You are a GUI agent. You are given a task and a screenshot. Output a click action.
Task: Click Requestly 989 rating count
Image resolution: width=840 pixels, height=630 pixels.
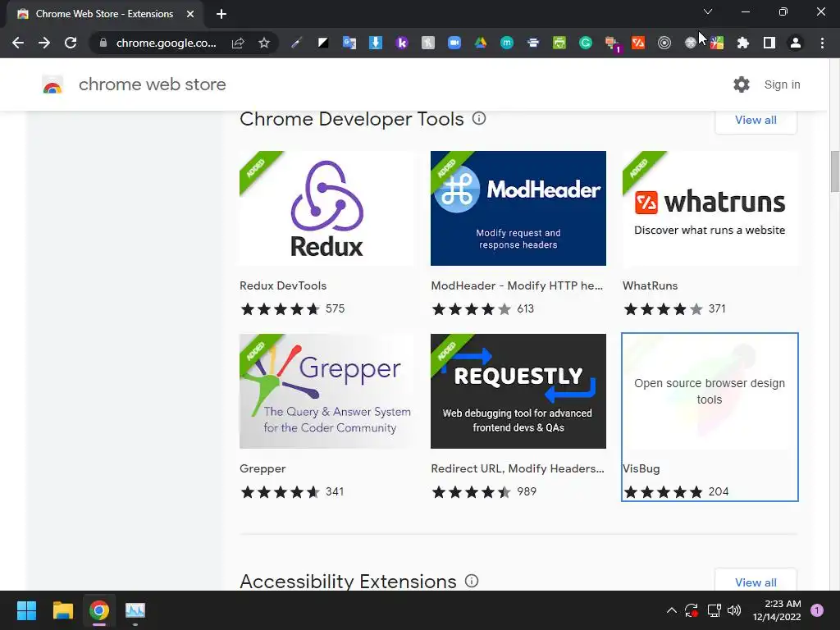click(527, 492)
